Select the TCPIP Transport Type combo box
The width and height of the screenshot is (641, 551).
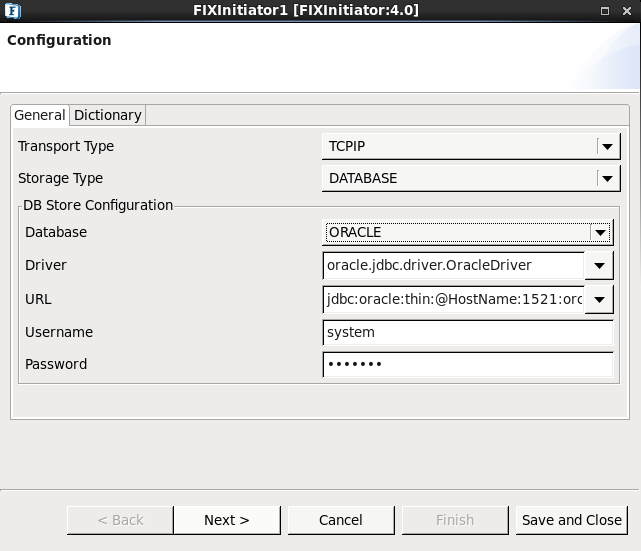coord(471,146)
